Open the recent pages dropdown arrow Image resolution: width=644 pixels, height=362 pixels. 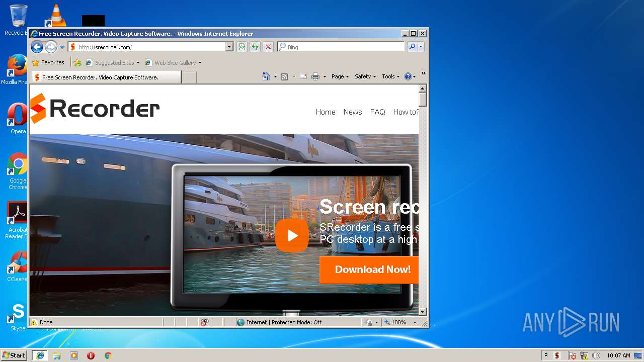coord(62,47)
